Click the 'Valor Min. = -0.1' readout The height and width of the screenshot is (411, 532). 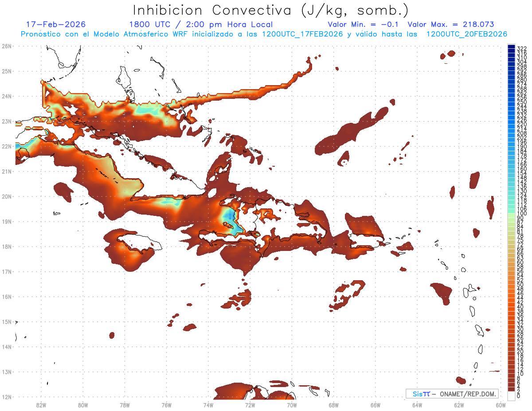click(x=363, y=24)
